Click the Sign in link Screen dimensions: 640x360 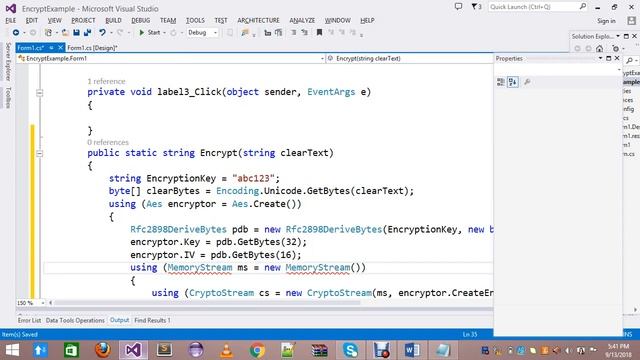click(x=606, y=21)
